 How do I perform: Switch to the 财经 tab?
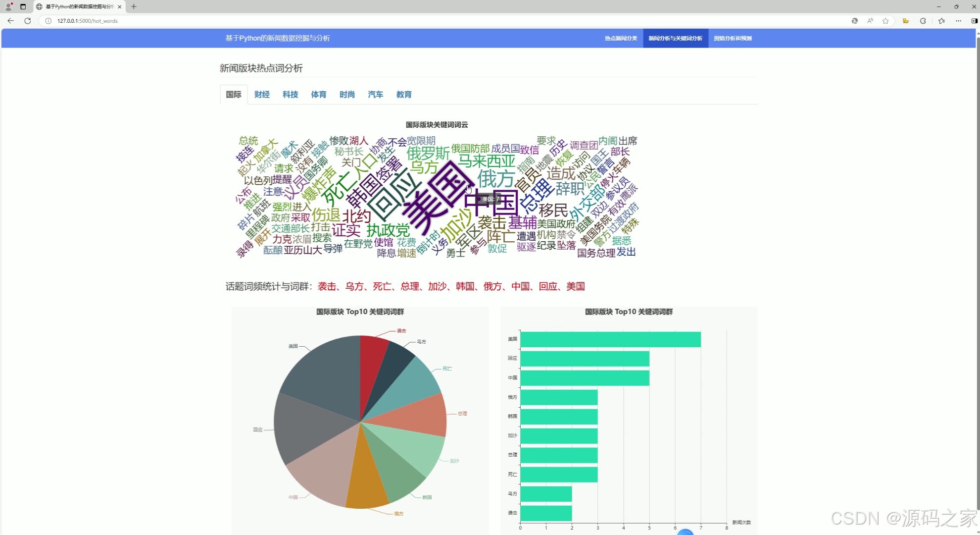[262, 94]
